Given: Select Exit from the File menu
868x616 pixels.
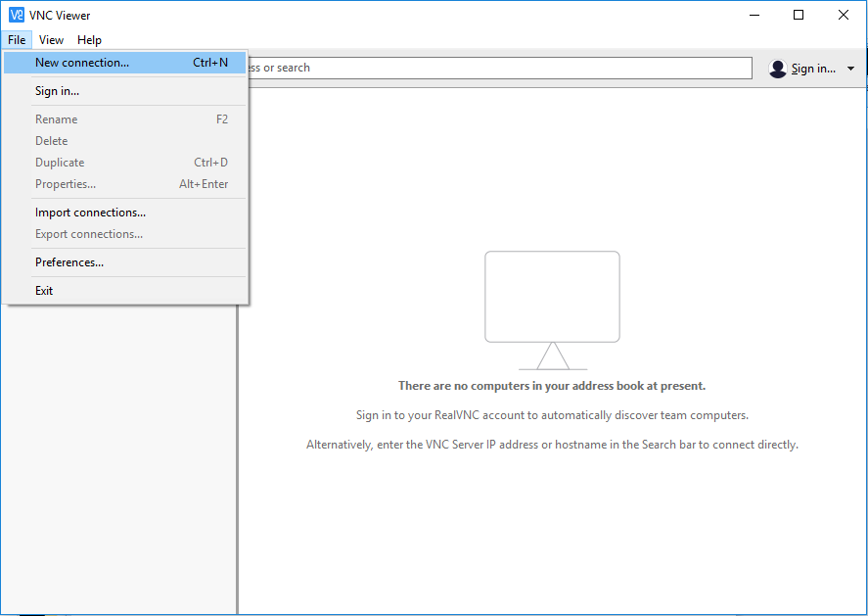Looking at the screenshot, I should (124, 290).
